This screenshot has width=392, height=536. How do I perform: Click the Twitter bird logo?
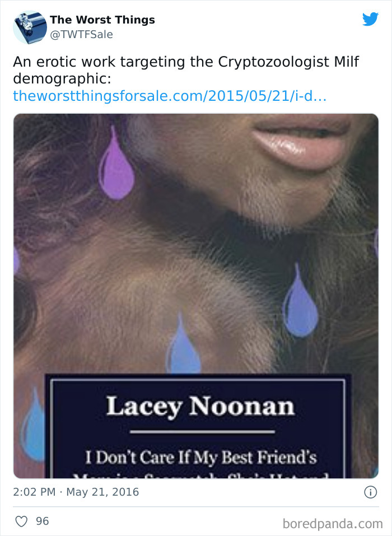point(371,19)
